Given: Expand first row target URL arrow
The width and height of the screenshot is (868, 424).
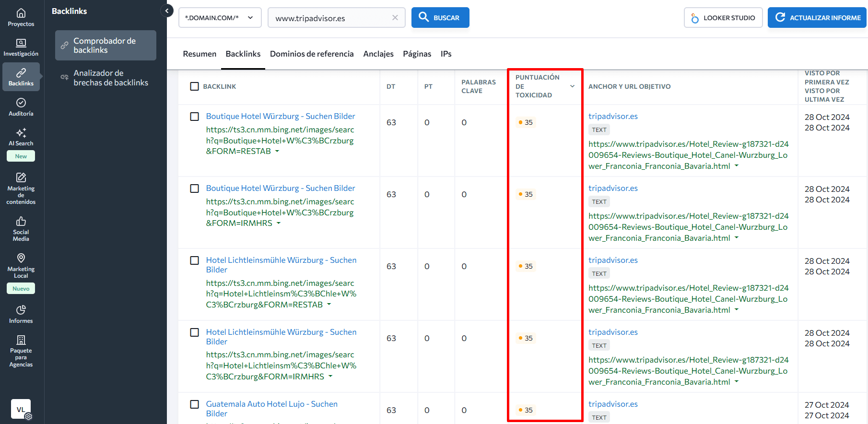Looking at the screenshot, I should [x=737, y=166].
